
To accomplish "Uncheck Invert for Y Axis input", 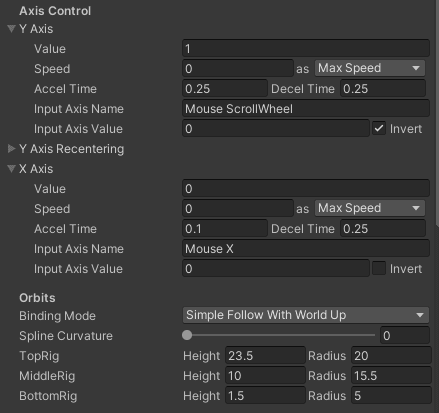I will (x=379, y=129).
